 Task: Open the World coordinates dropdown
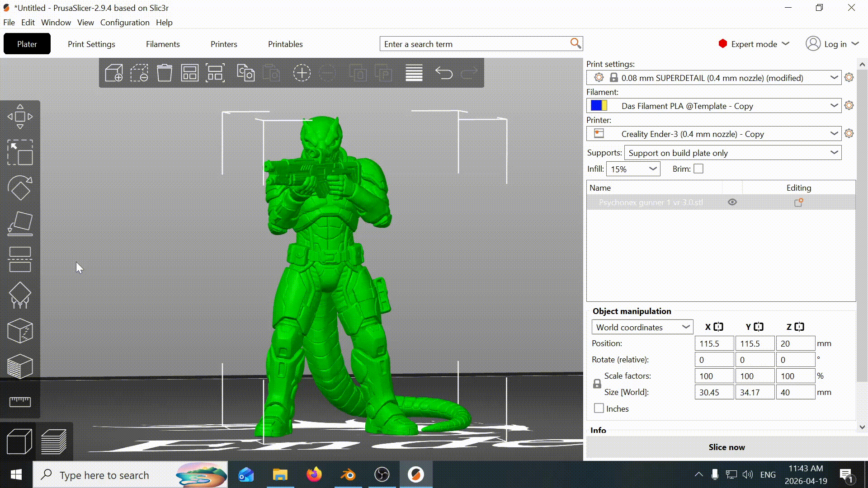click(642, 327)
